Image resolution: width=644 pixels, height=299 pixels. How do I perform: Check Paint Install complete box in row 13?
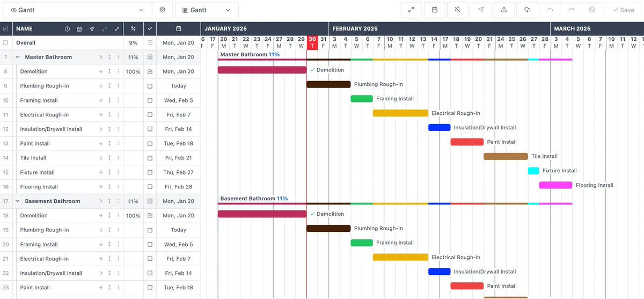tap(150, 143)
